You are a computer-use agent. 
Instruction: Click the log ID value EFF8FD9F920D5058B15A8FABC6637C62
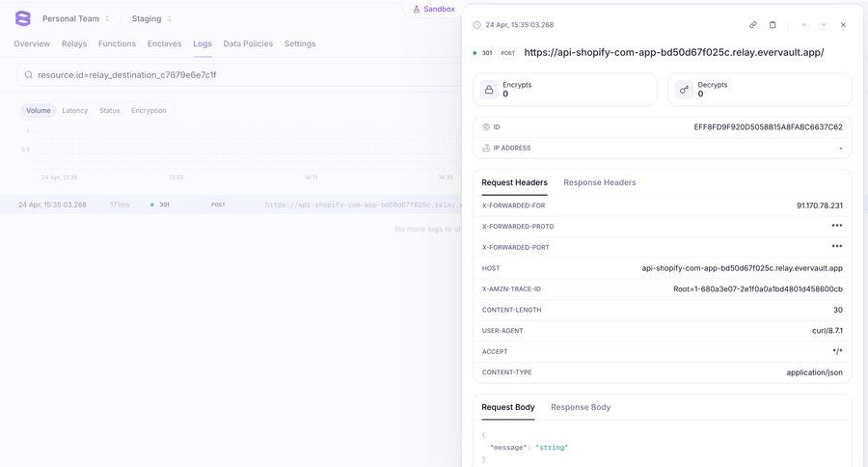click(769, 127)
